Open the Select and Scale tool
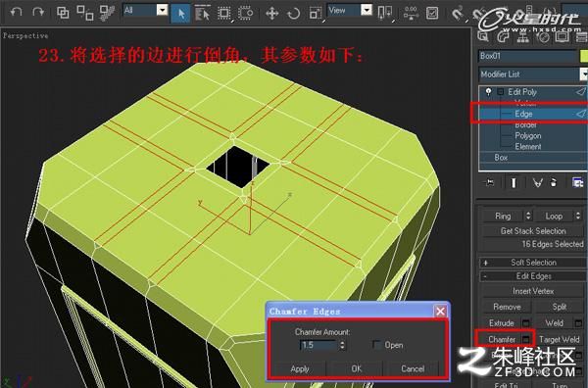 point(316,14)
